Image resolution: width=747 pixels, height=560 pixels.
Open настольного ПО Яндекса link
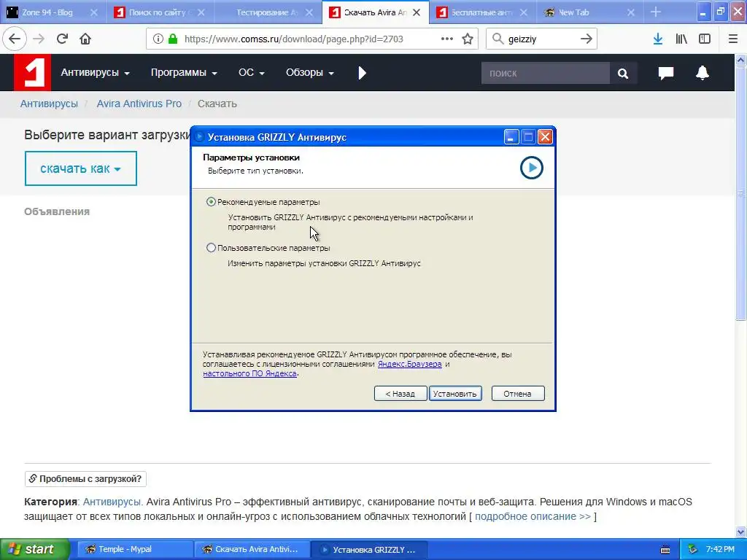point(249,373)
